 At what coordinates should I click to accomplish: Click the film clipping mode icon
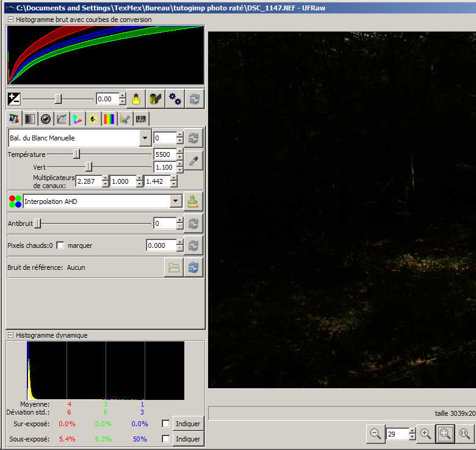point(156,99)
